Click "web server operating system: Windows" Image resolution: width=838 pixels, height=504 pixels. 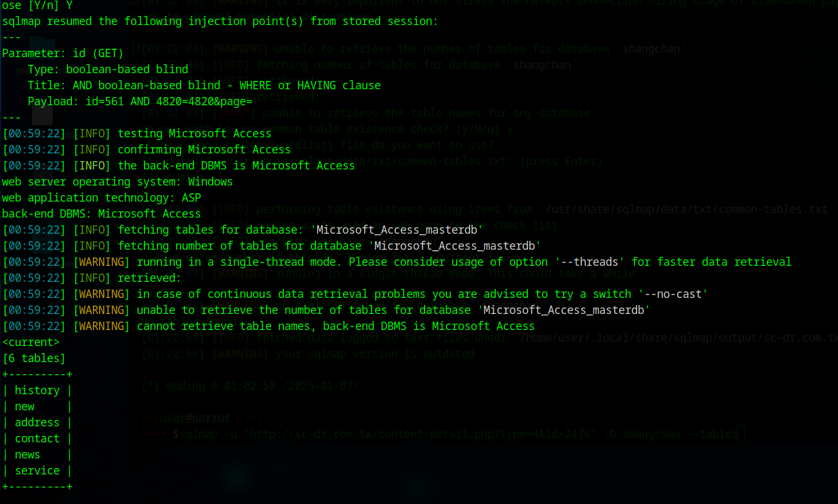coord(118,182)
